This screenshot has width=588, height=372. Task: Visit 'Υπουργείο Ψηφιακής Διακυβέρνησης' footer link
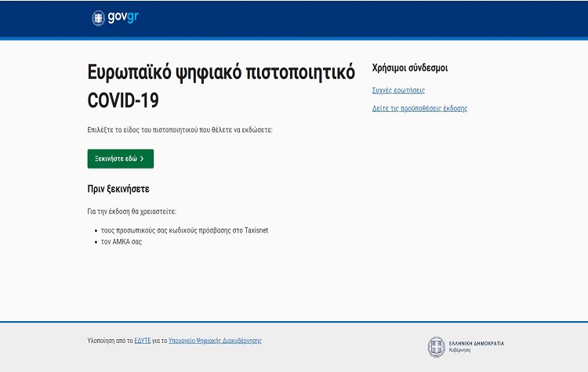(x=215, y=341)
